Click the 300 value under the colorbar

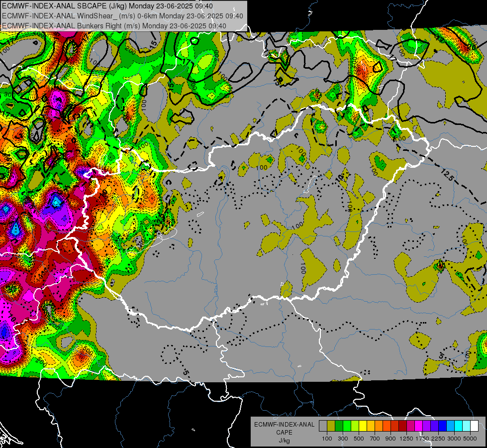tap(343, 439)
